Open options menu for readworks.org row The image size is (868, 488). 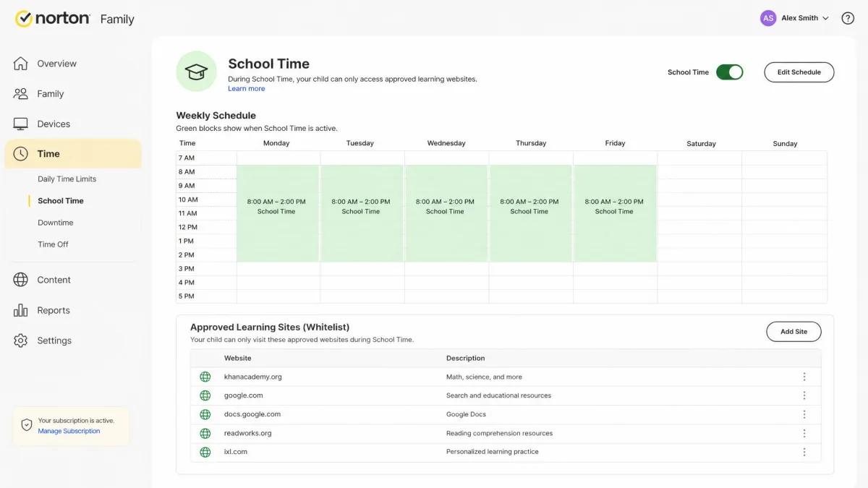tap(804, 433)
